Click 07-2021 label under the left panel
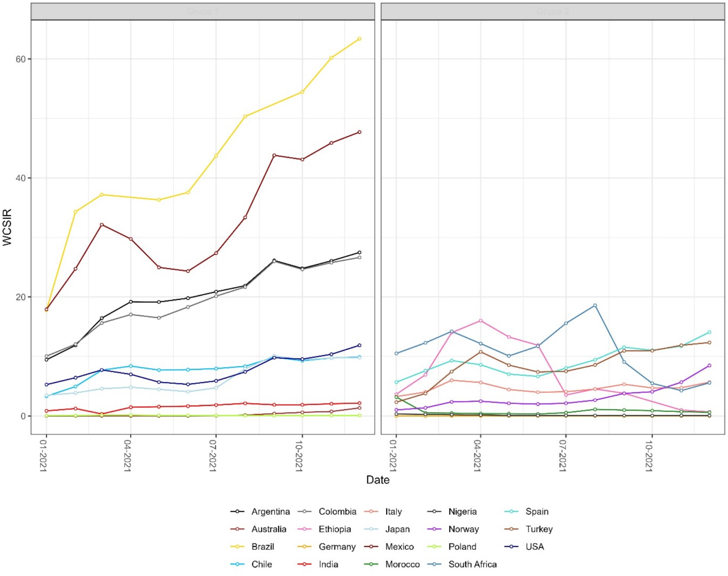The height and width of the screenshot is (576, 728). click(x=213, y=456)
